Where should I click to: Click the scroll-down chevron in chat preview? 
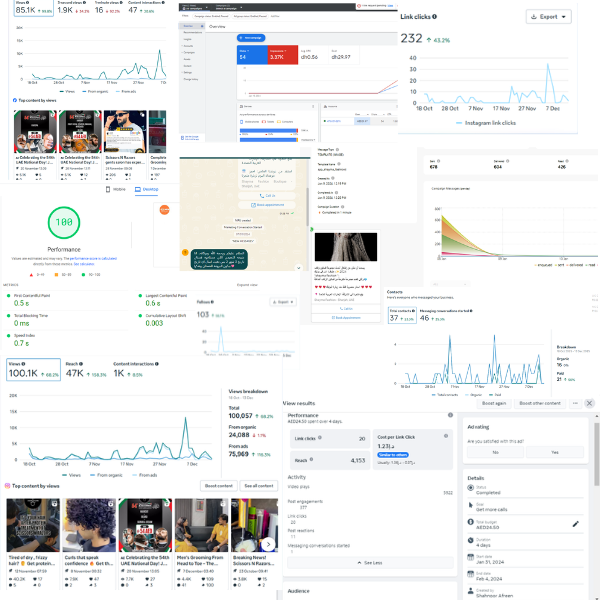pyautogui.click(x=298, y=268)
